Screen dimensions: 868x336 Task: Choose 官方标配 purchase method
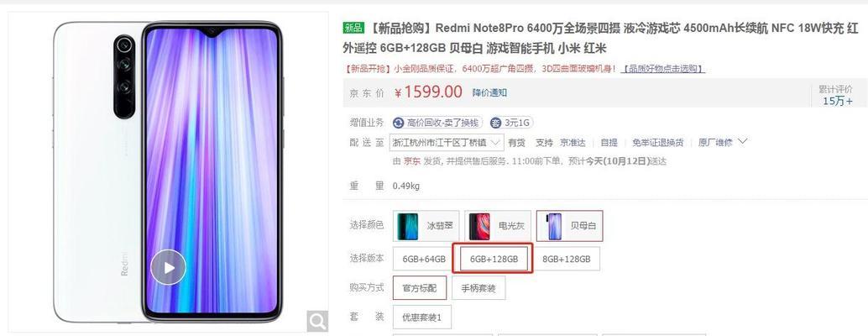[x=420, y=288]
